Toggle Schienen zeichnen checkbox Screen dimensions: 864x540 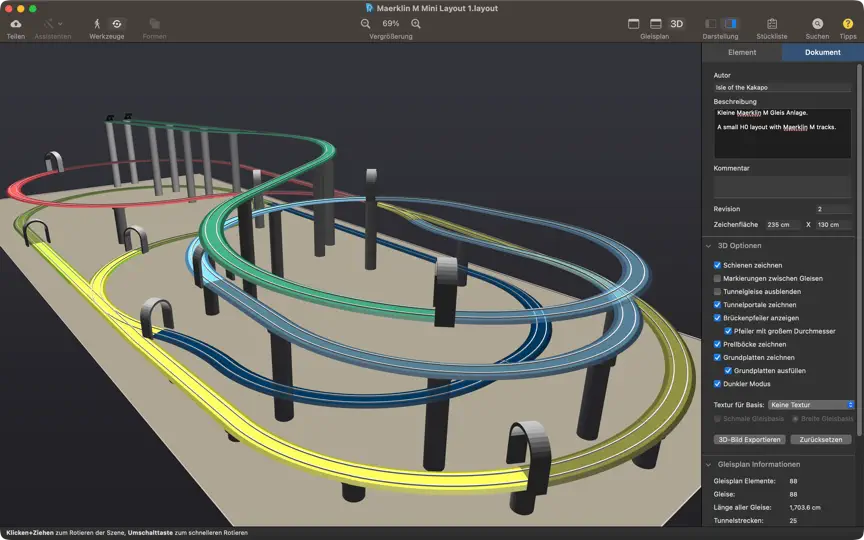click(x=717, y=265)
